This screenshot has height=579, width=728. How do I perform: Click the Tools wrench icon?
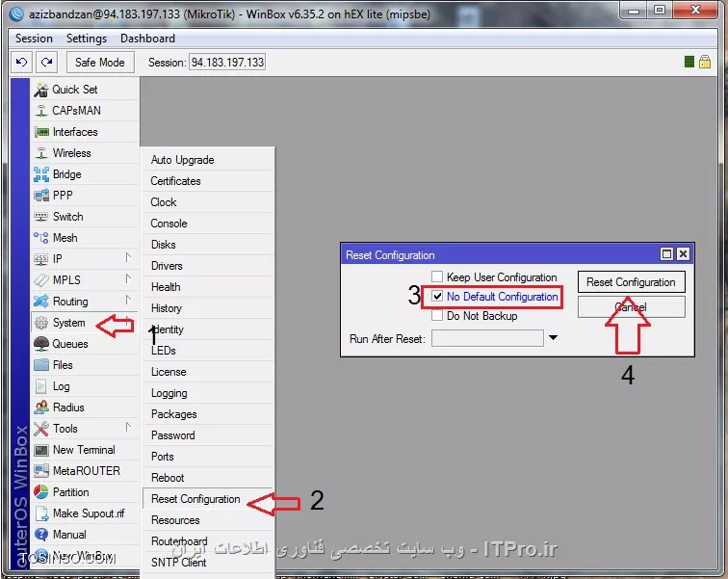click(40, 429)
